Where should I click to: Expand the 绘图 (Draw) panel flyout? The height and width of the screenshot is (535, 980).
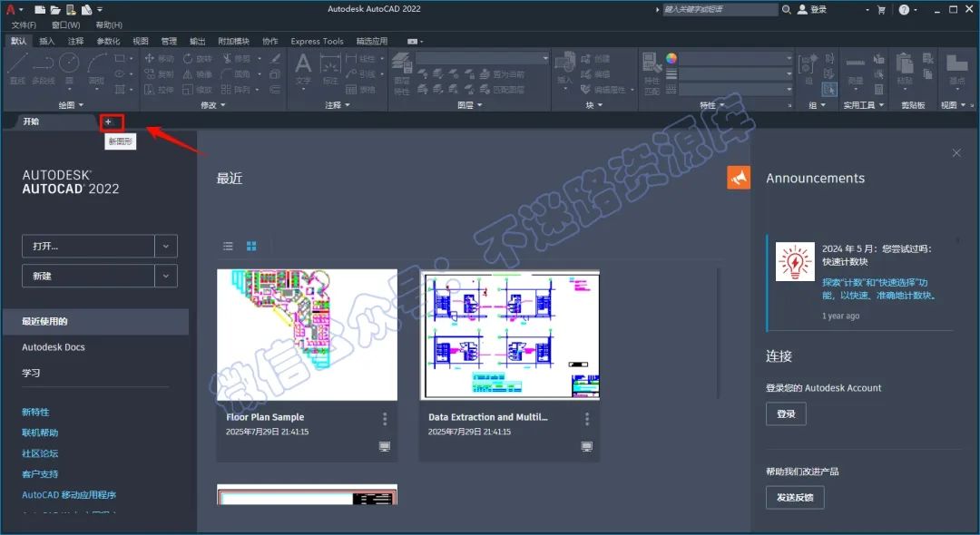point(71,105)
